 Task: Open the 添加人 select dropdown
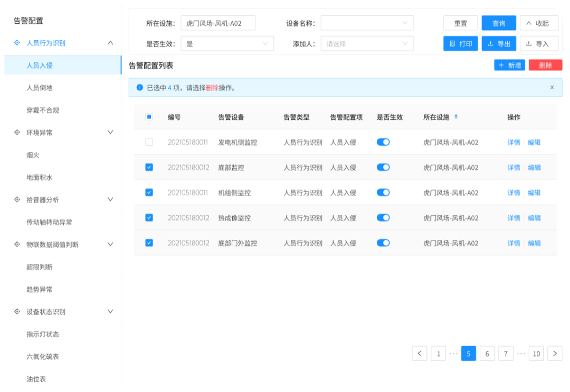coord(367,44)
